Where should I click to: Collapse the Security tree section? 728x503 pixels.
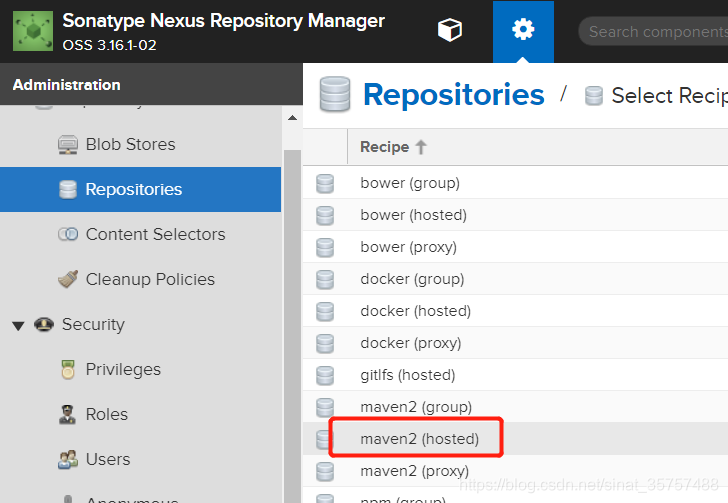coord(18,326)
